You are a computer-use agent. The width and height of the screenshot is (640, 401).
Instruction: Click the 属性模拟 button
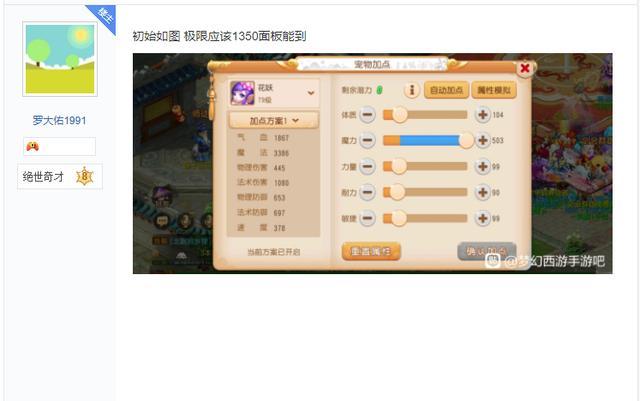494,90
